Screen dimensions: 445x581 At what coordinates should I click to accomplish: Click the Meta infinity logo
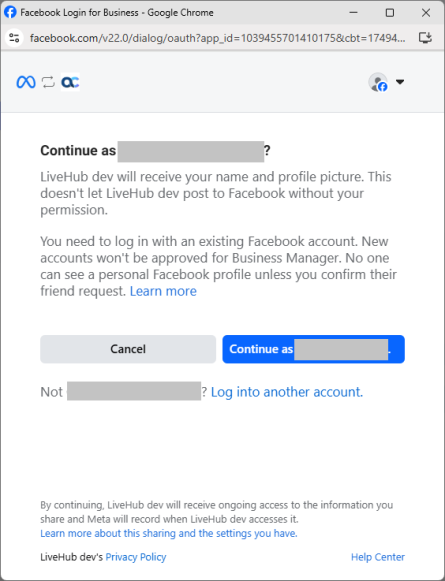point(26,82)
